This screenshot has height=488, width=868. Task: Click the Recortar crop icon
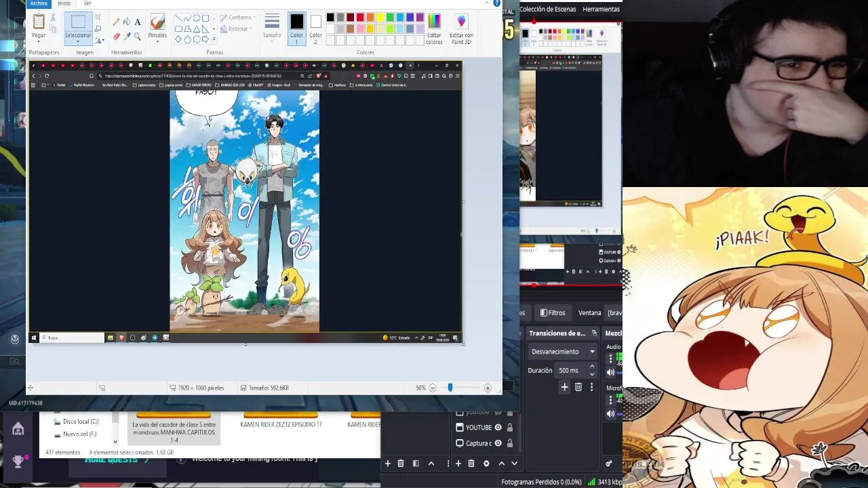coord(98,17)
